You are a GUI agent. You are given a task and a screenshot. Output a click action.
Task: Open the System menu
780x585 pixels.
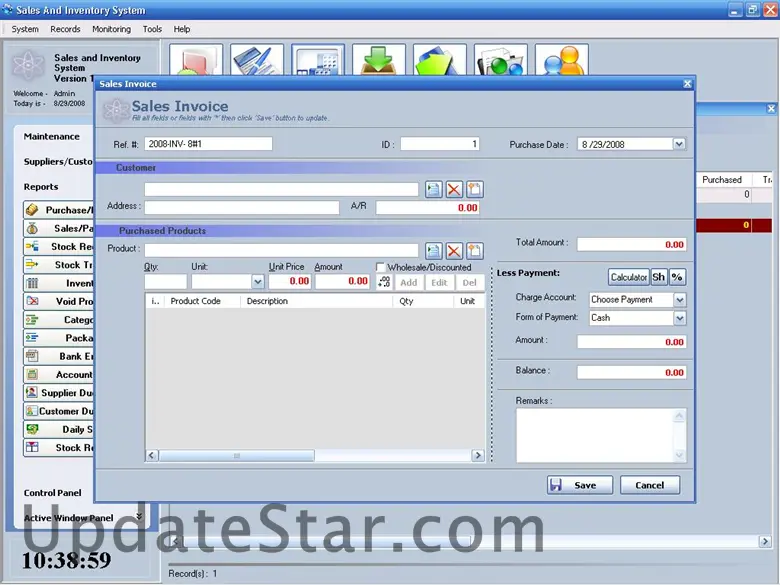(x=25, y=29)
